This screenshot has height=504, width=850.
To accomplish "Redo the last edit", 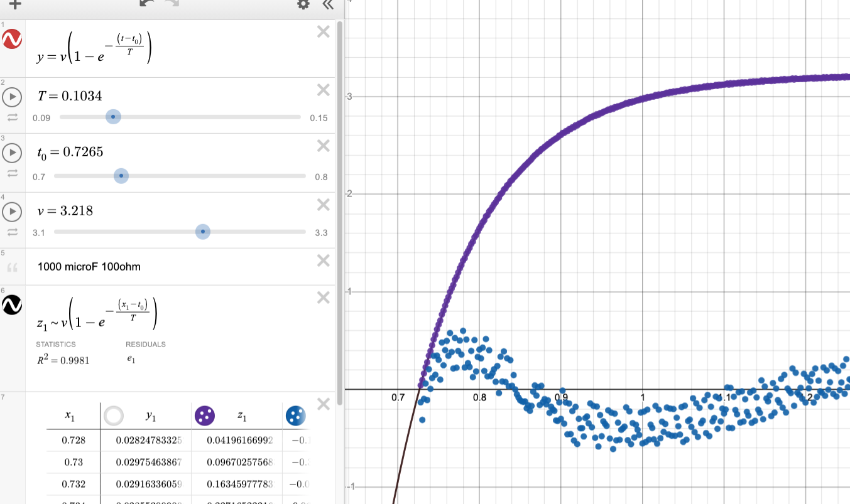I will pos(172,4).
